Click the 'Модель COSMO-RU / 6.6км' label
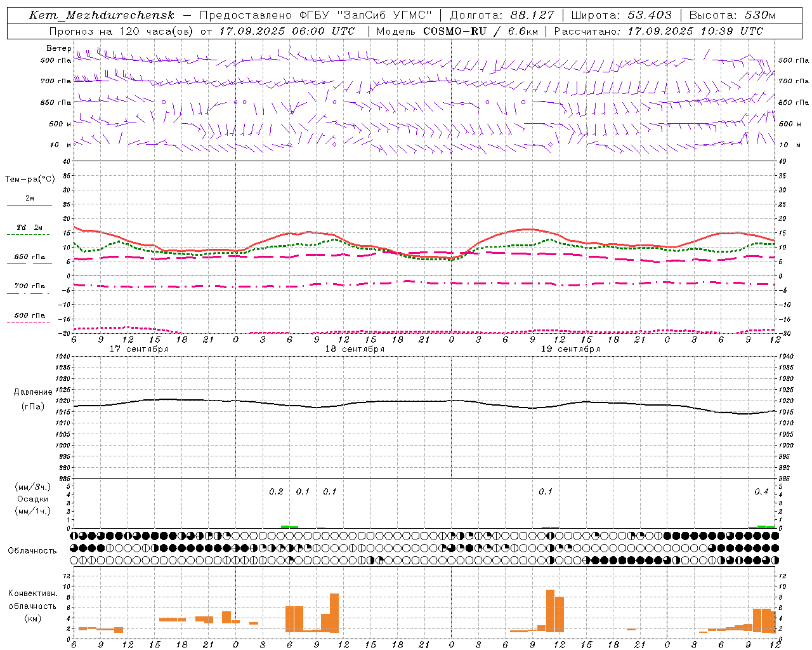This screenshot has height=650, width=812. pyautogui.click(x=457, y=31)
